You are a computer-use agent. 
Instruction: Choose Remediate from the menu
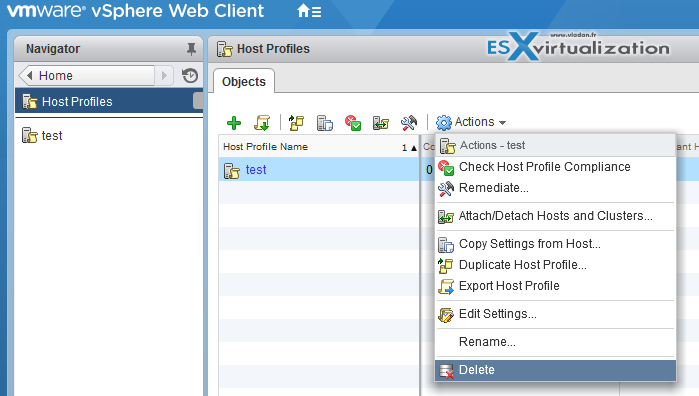(555, 188)
